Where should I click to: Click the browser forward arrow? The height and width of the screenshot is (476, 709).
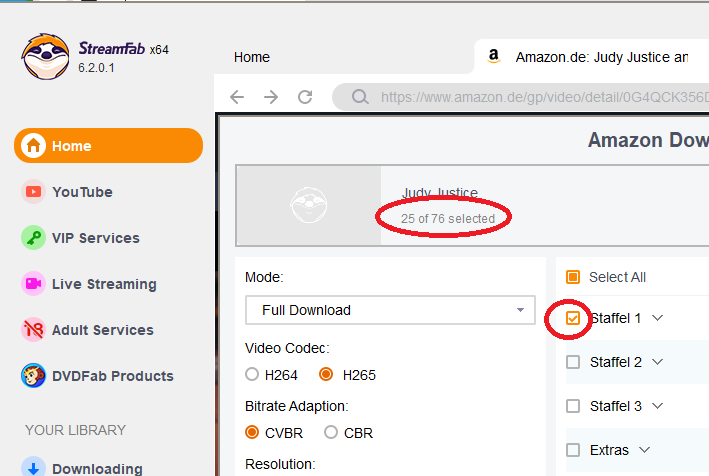[x=271, y=97]
